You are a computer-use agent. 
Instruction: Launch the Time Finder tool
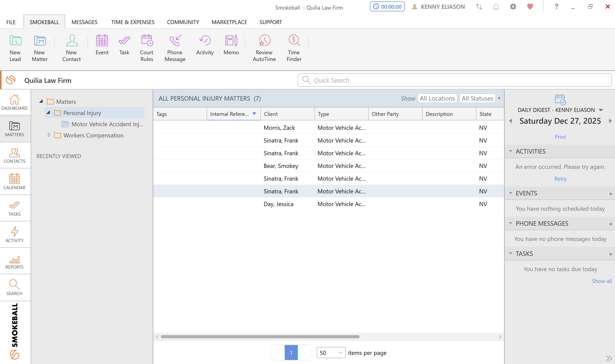click(294, 48)
